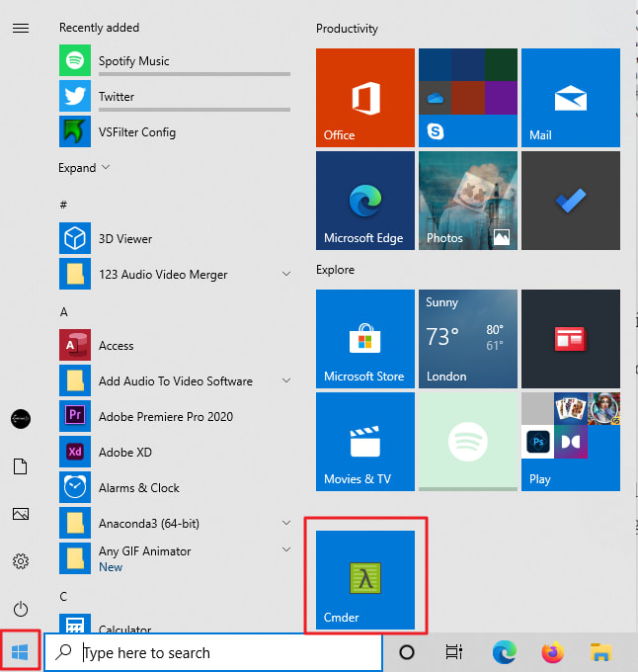This screenshot has width=638, height=672.
Task: Click the Cortana circle on the taskbar
Action: coord(406,652)
